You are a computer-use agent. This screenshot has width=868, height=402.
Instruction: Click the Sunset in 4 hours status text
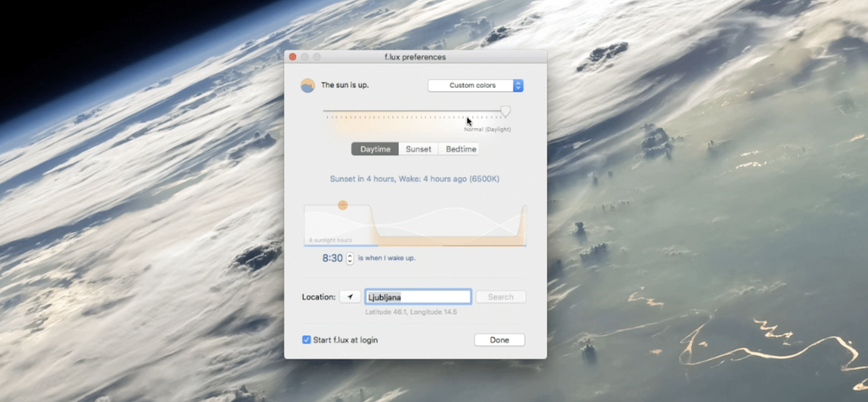coord(414,179)
